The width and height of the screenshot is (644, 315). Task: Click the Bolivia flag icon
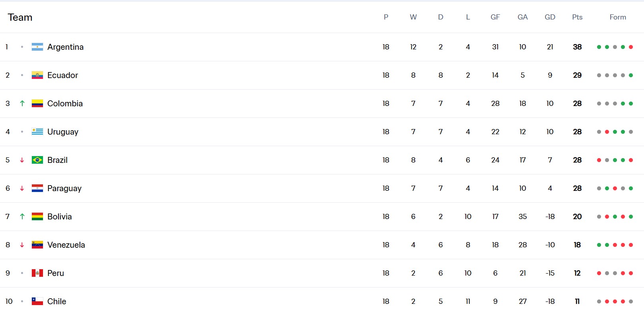(37, 217)
